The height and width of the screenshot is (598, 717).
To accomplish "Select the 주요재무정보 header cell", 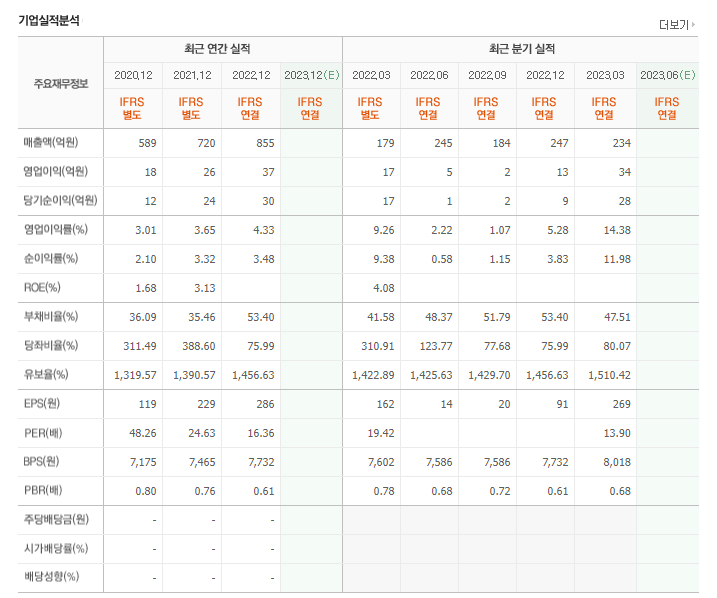I will tap(61, 84).
